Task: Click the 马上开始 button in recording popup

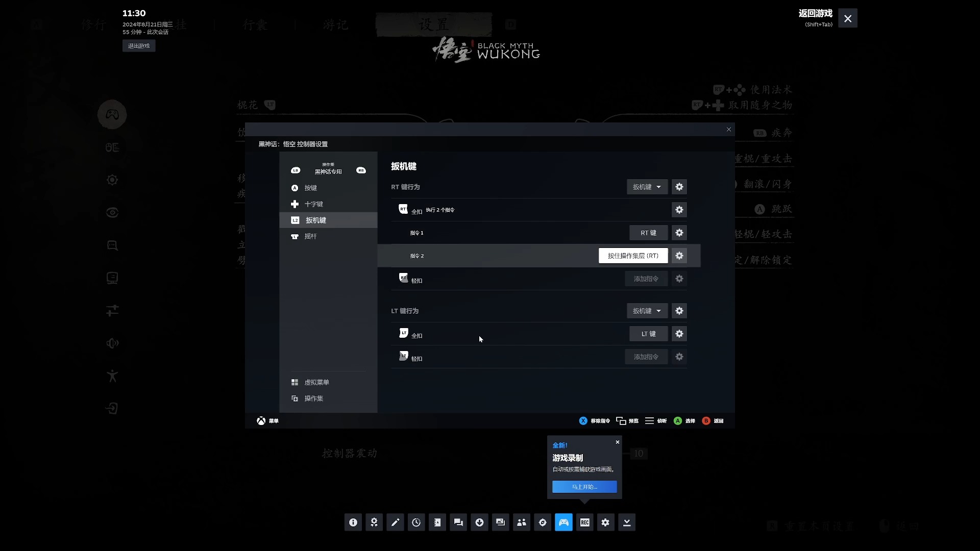Action: [x=584, y=487]
